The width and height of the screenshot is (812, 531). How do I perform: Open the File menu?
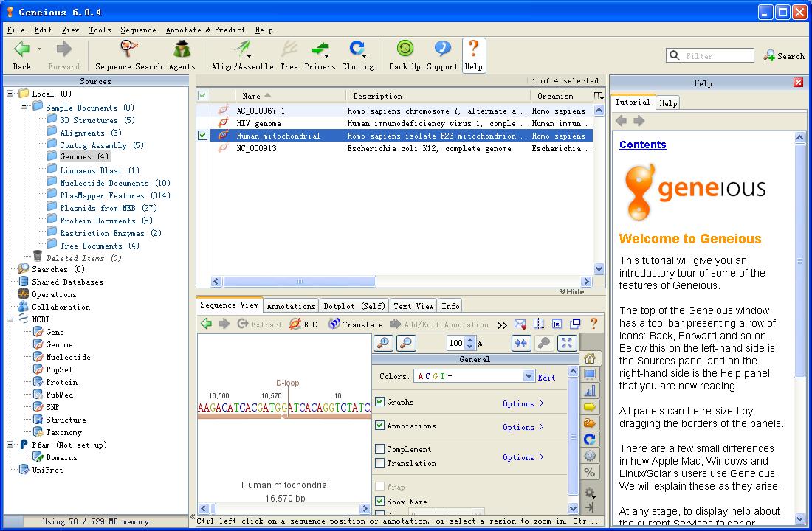[16, 30]
